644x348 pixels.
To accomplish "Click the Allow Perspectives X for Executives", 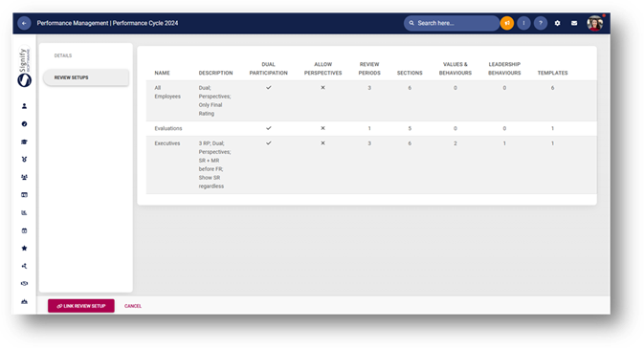I will click(x=322, y=143).
